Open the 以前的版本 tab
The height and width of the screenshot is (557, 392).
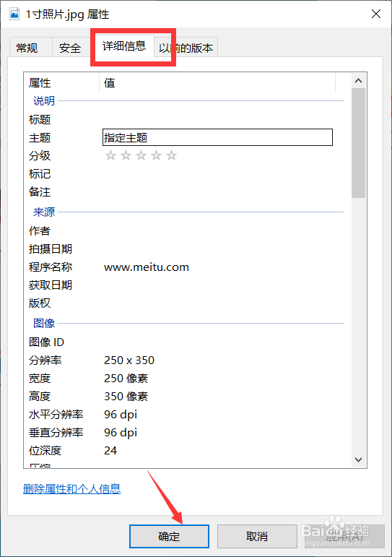[x=186, y=48]
